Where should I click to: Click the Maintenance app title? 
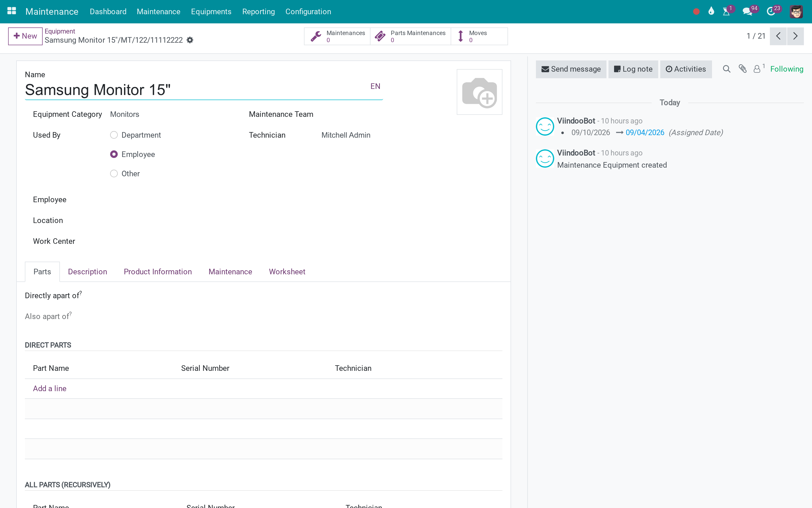pos(52,12)
